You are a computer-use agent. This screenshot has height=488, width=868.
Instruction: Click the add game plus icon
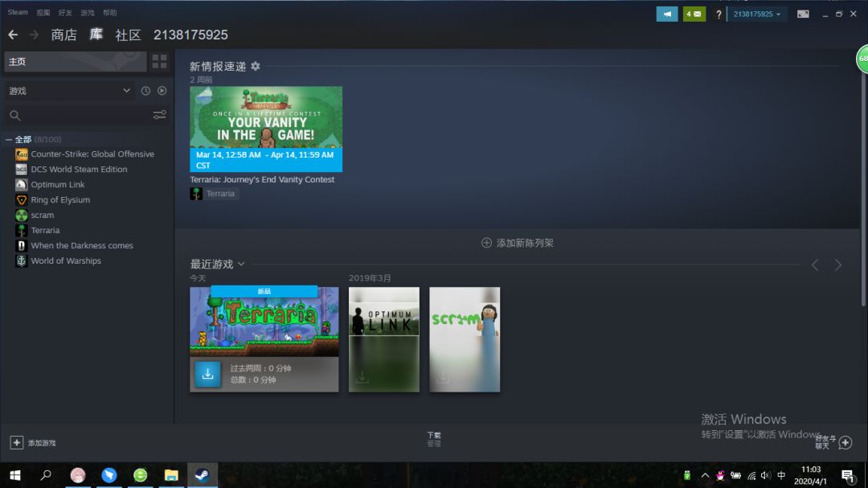tap(17, 443)
